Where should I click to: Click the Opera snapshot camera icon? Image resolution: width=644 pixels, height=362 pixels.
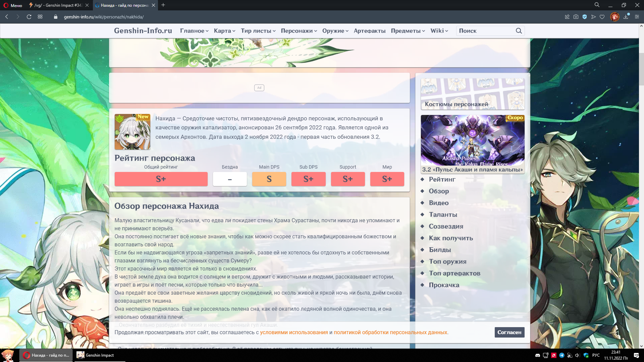click(576, 17)
